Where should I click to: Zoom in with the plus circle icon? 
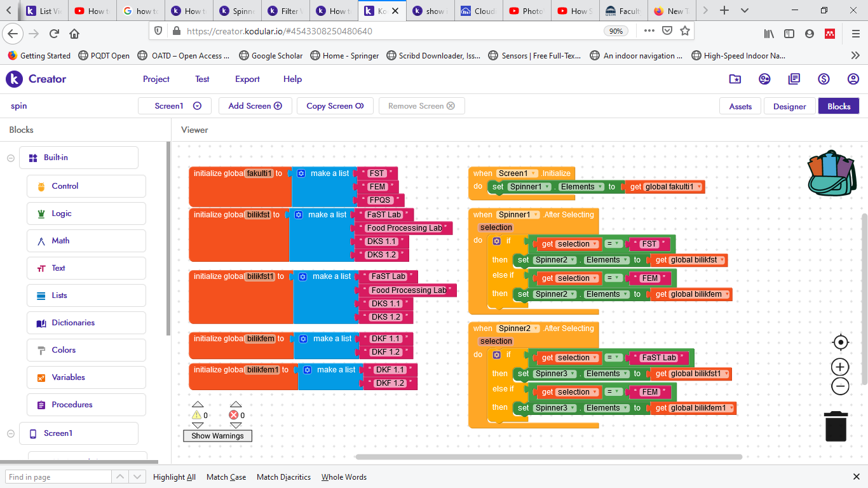[x=840, y=367]
